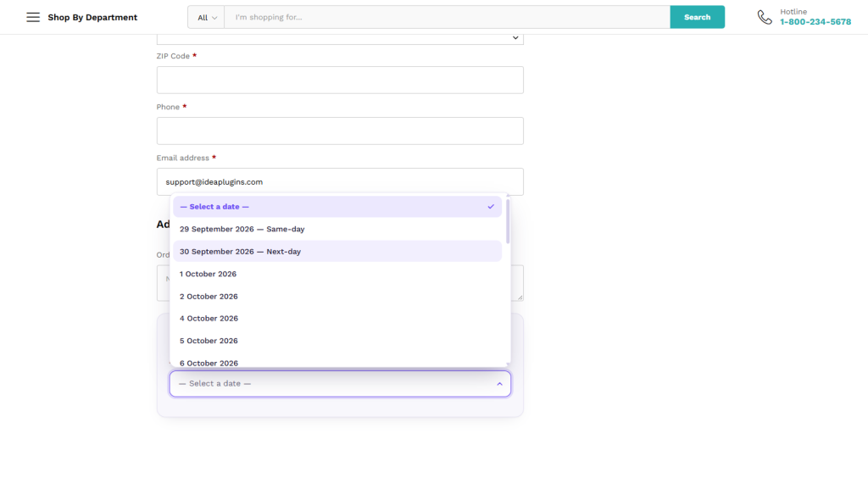Click into the Phone field
Viewport: 868px width, 478px height.
pyautogui.click(x=340, y=131)
